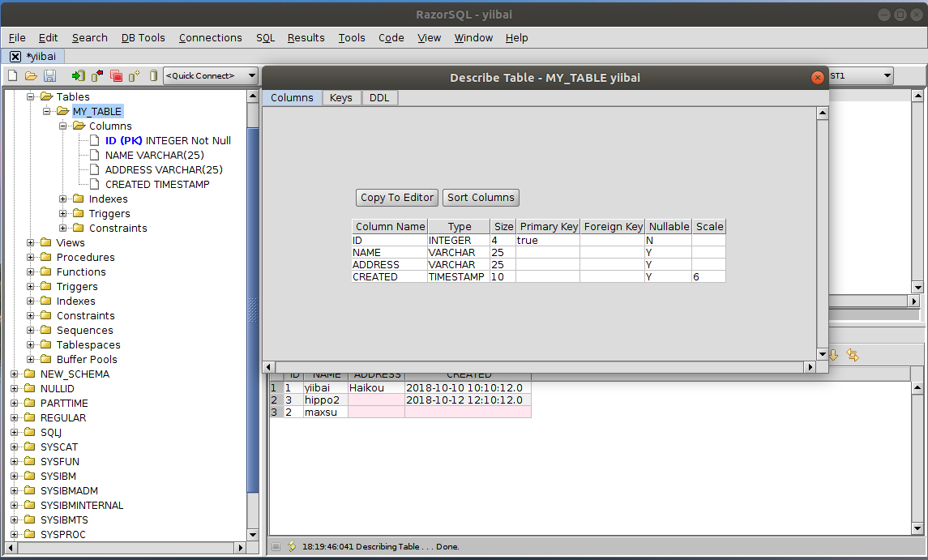
Task: Click the SYSCAT schema folder icon
Action: point(30,447)
